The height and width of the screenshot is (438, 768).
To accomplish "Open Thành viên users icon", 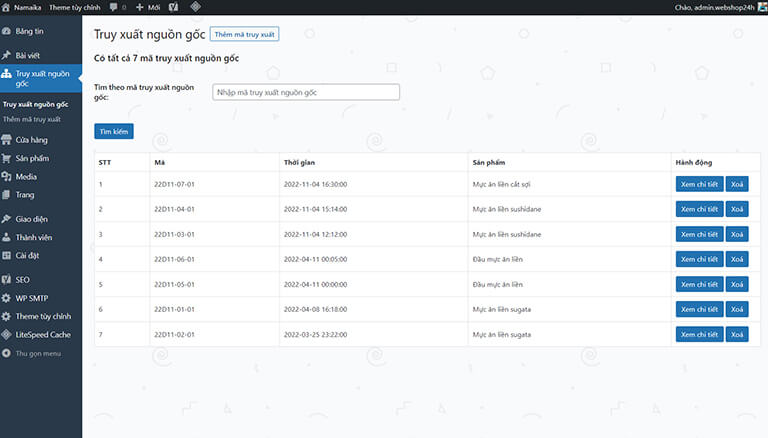I will (7, 237).
